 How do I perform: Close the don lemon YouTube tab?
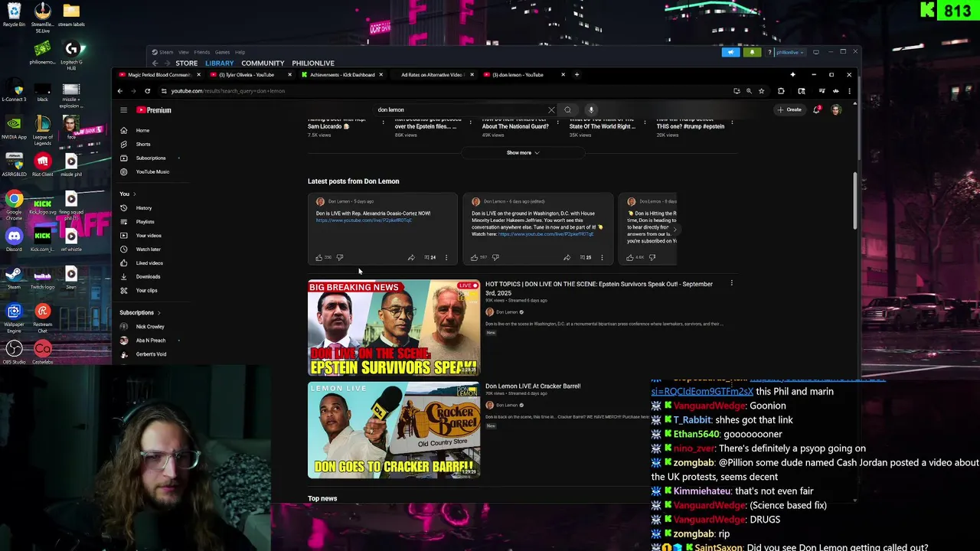pyautogui.click(x=563, y=75)
